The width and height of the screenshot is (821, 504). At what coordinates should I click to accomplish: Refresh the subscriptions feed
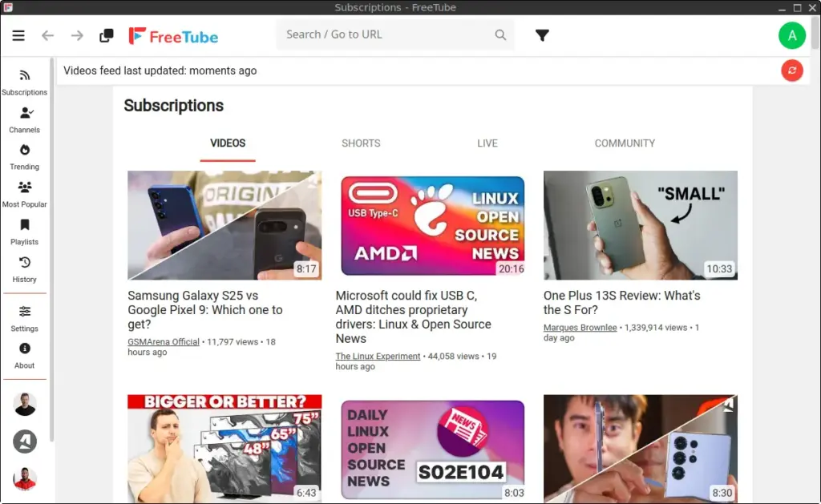[791, 71]
